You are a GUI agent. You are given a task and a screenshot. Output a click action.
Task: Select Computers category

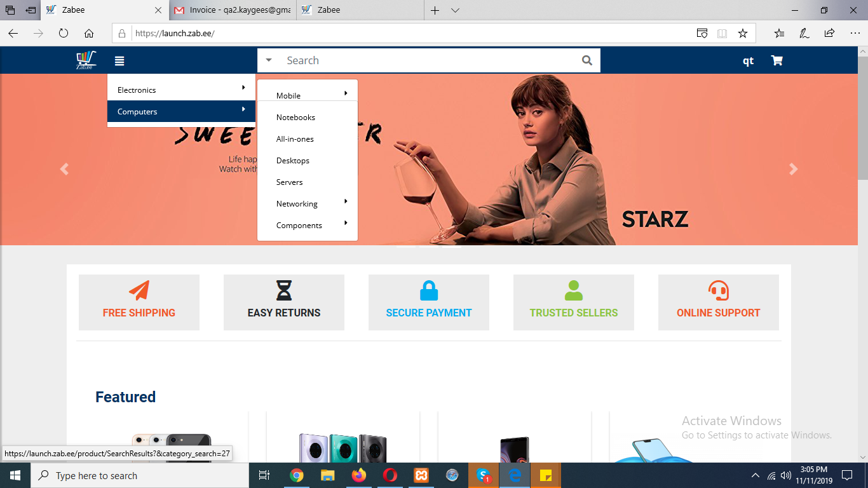(x=181, y=111)
